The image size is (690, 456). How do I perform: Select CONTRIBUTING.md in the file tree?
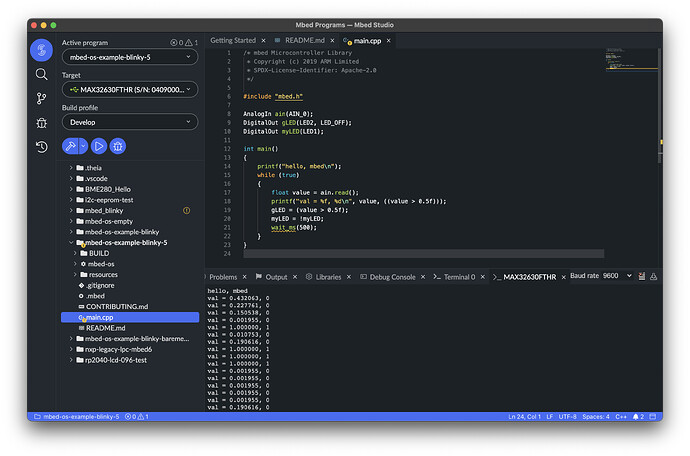pyautogui.click(x=117, y=306)
